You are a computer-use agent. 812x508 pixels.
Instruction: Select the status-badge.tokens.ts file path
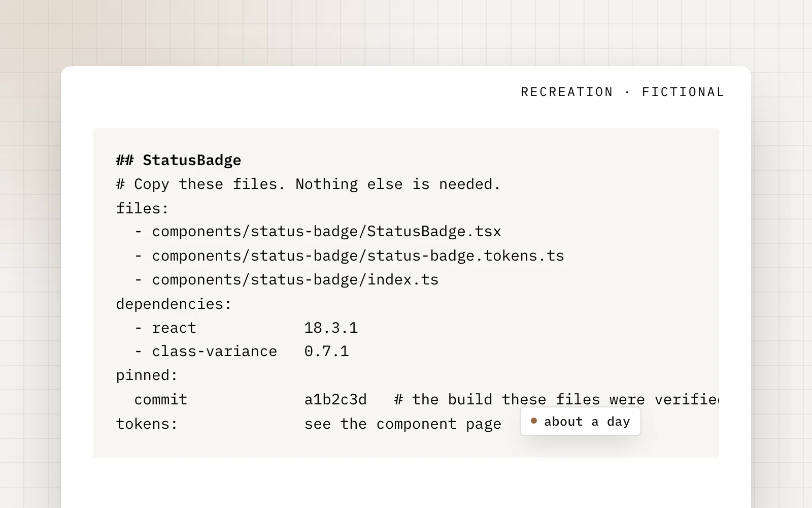358,256
